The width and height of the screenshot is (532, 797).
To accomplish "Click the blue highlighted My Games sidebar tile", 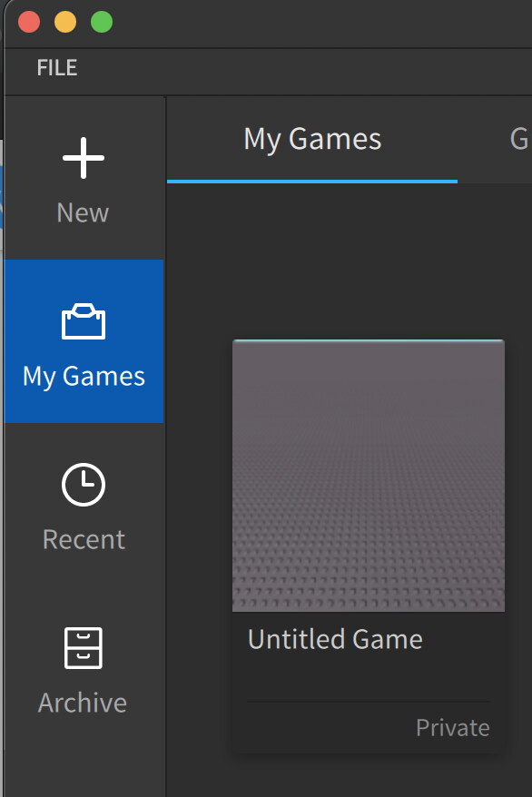I will click(84, 341).
